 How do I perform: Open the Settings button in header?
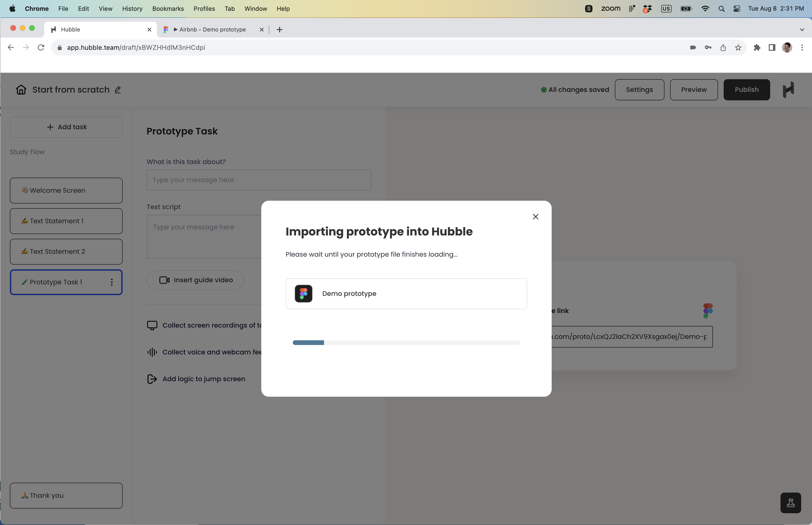tap(639, 90)
